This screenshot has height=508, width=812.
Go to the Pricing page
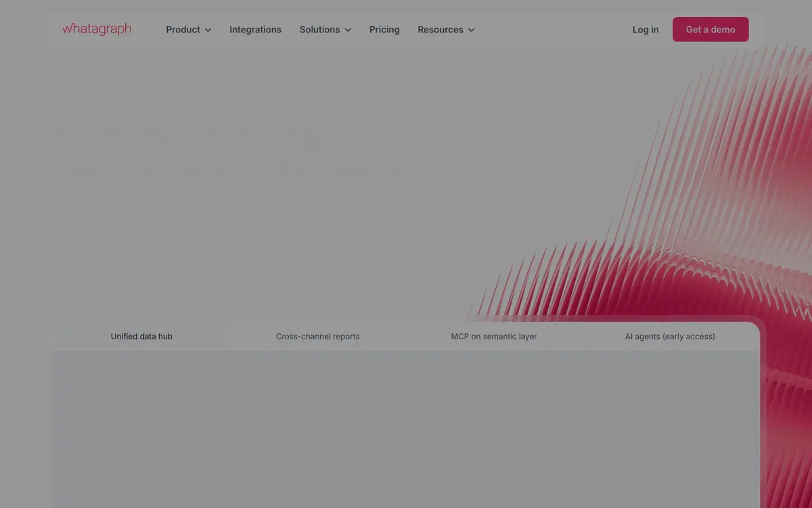pos(384,30)
